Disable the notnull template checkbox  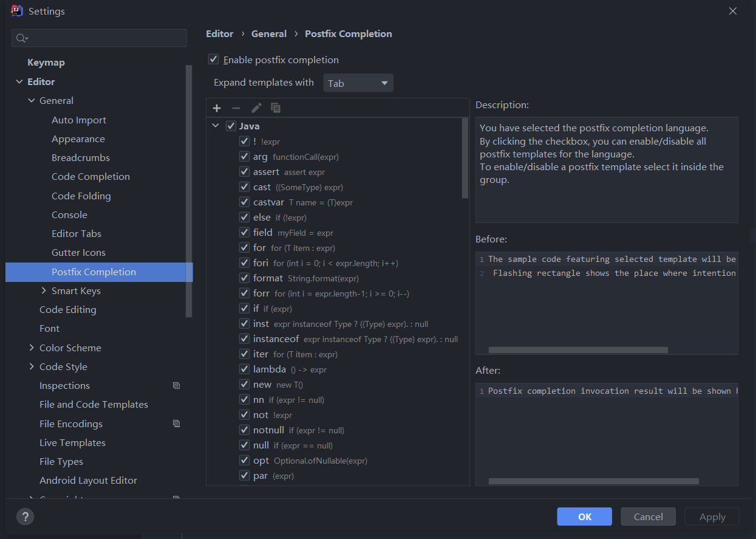point(244,430)
